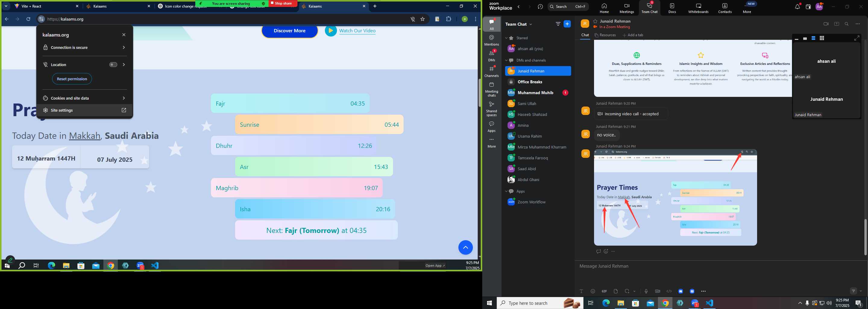Switch to Chat tab in conversation
Image resolution: width=868 pixels, height=309 pixels.
(585, 35)
